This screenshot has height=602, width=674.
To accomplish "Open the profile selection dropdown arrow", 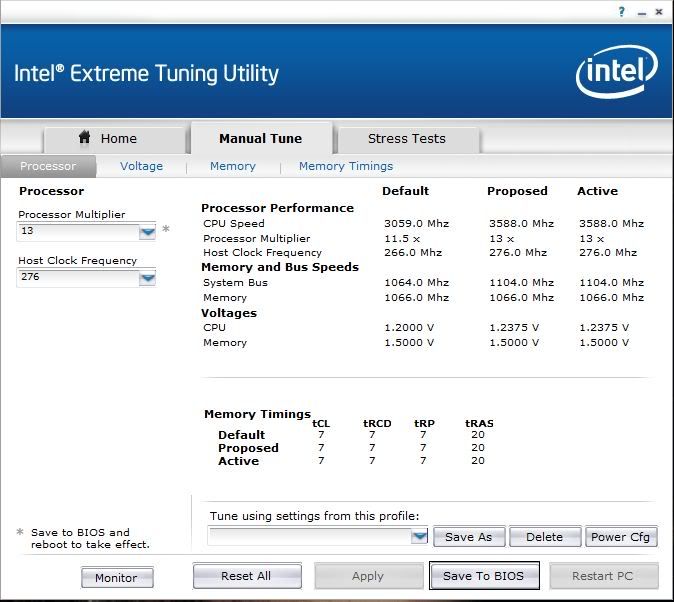I will (420, 536).
